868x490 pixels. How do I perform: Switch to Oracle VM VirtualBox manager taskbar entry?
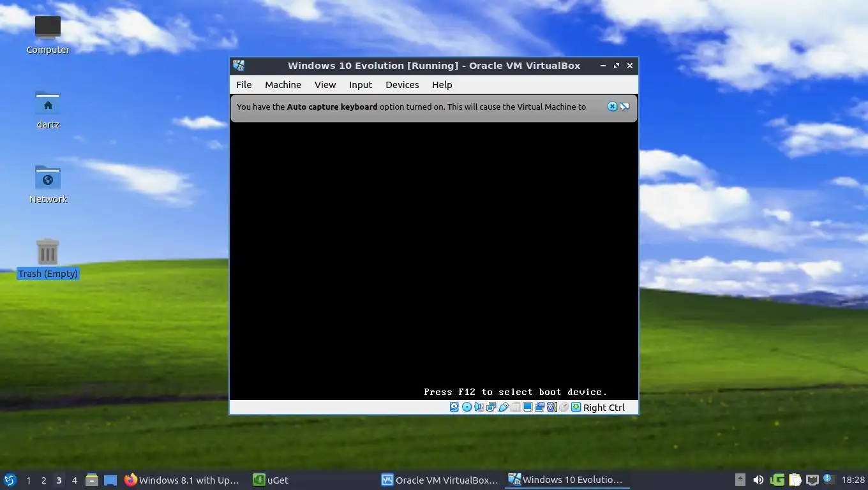440,480
